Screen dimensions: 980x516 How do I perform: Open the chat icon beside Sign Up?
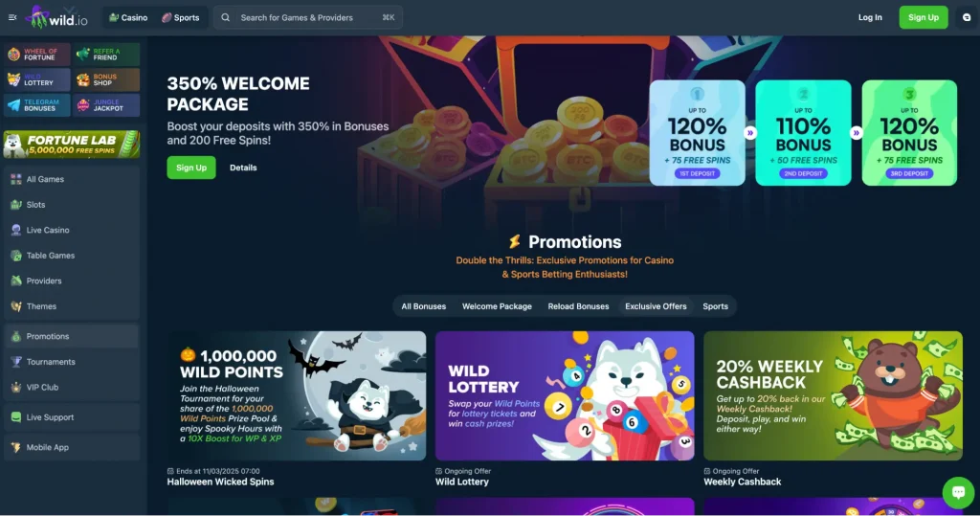pos(967,17)
